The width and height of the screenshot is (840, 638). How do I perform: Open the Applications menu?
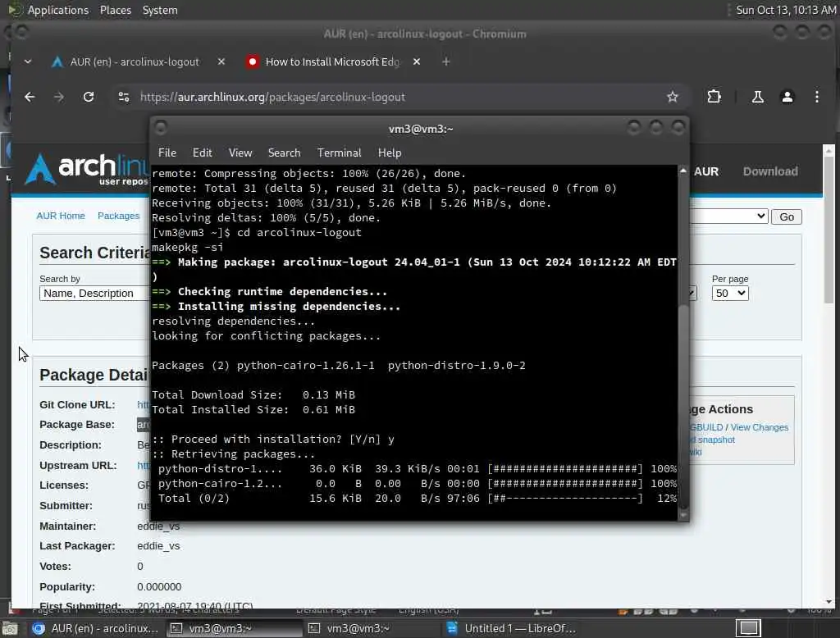point(58,10)
